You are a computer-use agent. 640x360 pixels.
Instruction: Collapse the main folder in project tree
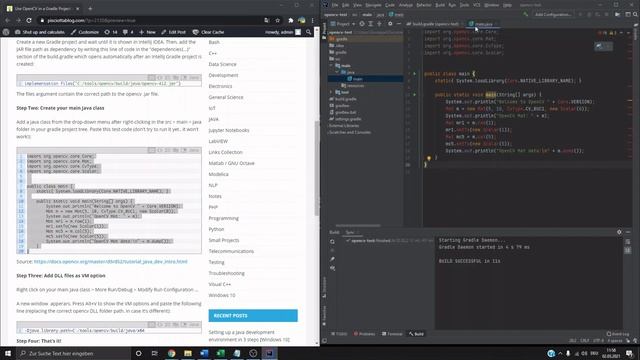click(x=331, y=65)
